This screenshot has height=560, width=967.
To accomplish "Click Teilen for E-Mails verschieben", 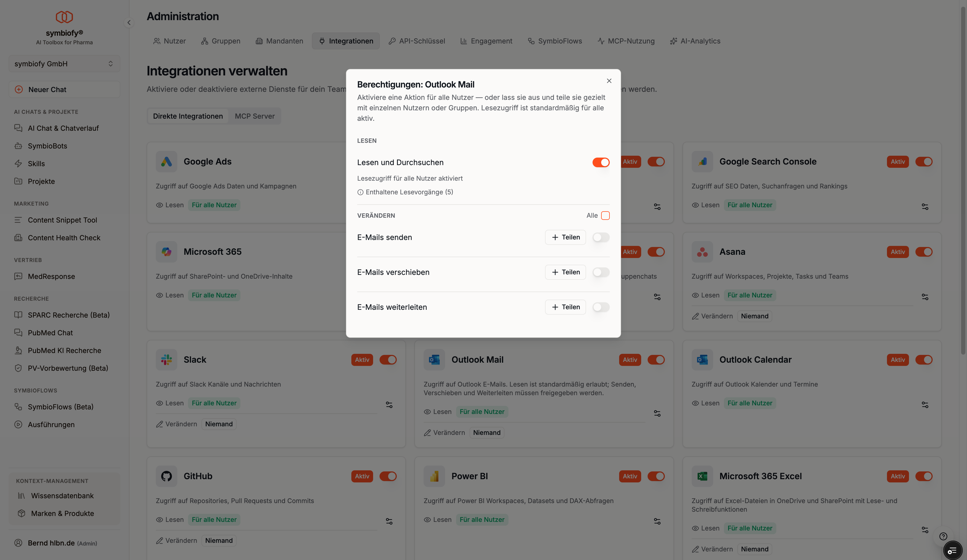I will (x=565, y=272).
